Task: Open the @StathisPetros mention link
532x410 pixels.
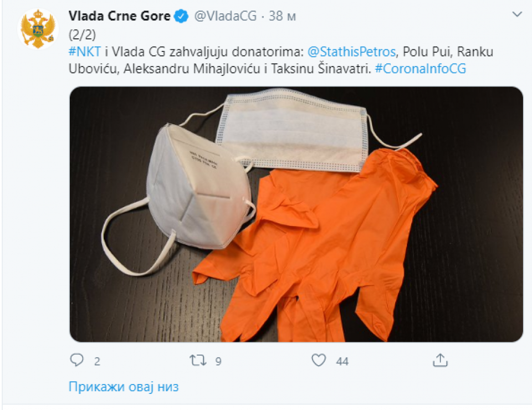Action: point(351,52)
